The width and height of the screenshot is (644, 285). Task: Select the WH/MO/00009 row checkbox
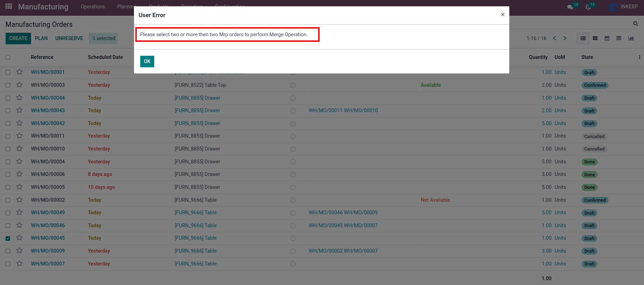pyautogui.click(x=8, y=251)
